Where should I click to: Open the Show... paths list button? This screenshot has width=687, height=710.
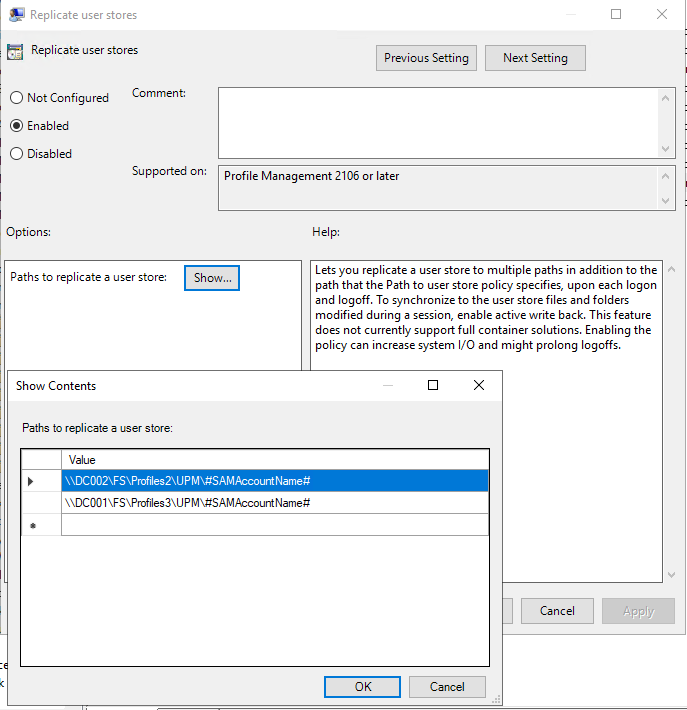tap(212, 278)
